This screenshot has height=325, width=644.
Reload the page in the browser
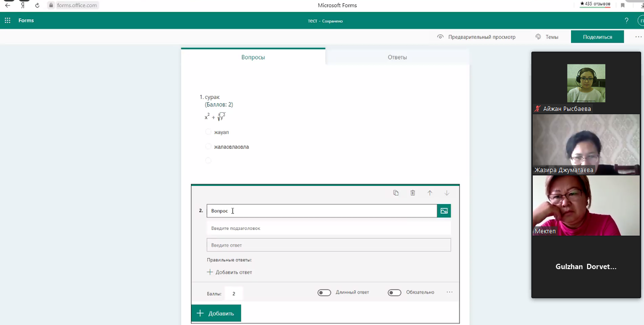(x=37, y=5)
